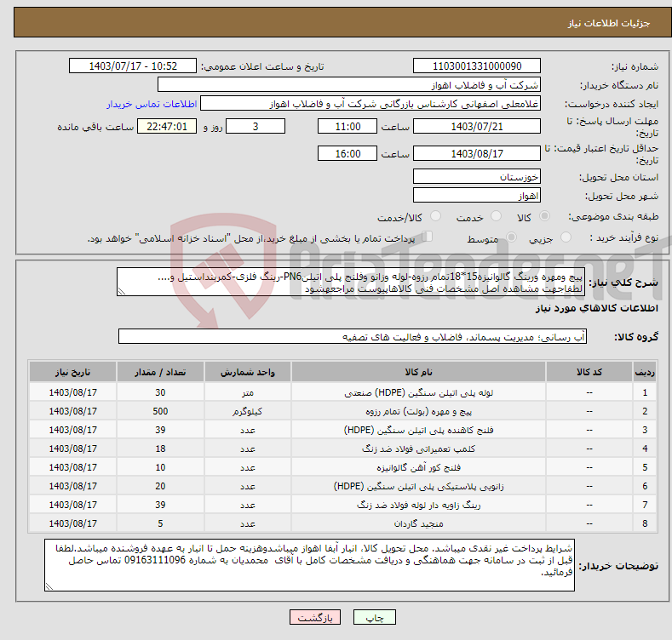
Task: Click quantity 5 in row 8
Action: (160, 523)
